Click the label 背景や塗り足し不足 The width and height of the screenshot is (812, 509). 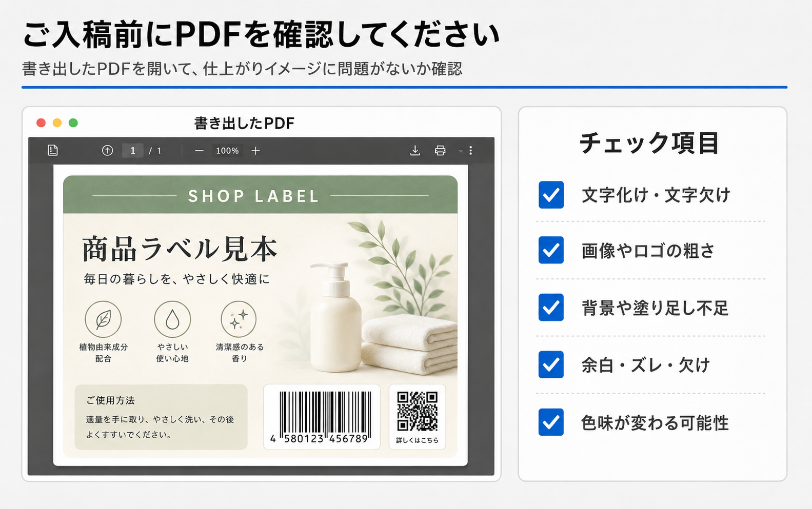tap(655, 308)
